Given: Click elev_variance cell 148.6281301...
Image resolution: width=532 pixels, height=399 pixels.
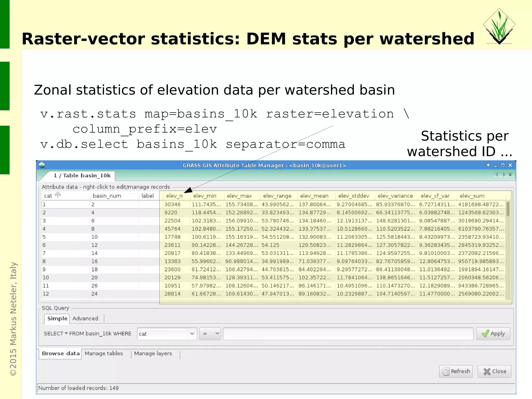Looking at the screenshot, I should click(396, 221).
